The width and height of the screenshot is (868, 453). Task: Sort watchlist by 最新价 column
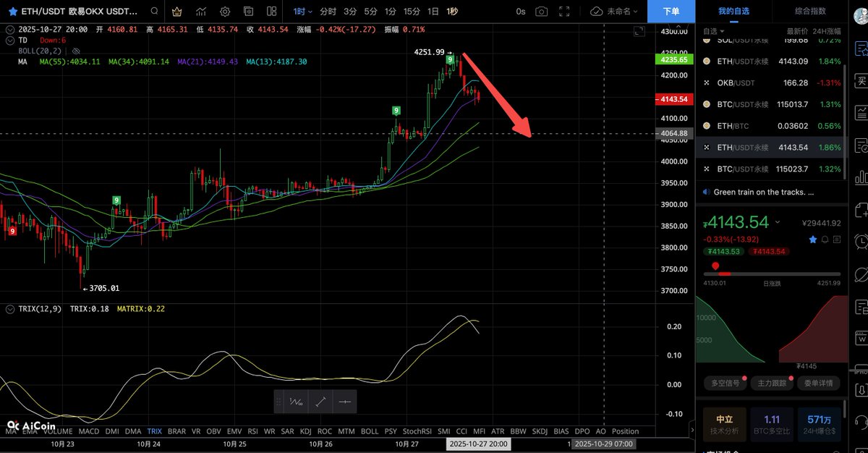click(x=797, y=31)
